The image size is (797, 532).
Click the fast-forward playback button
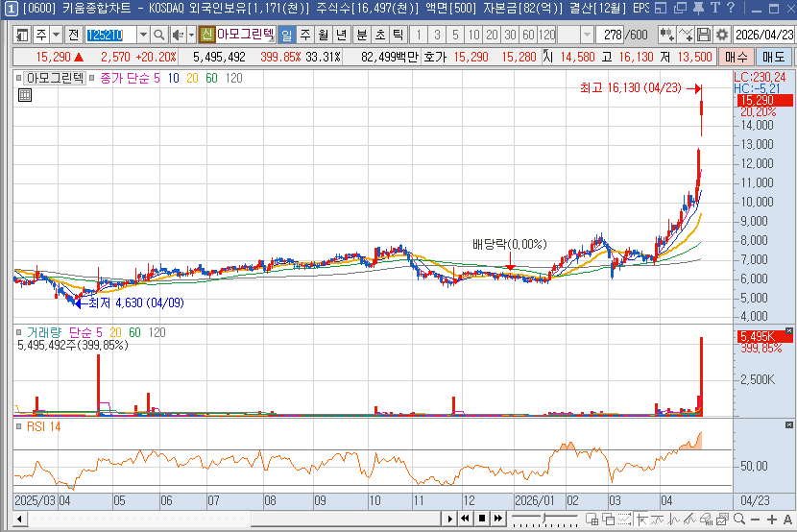(498, 519)
